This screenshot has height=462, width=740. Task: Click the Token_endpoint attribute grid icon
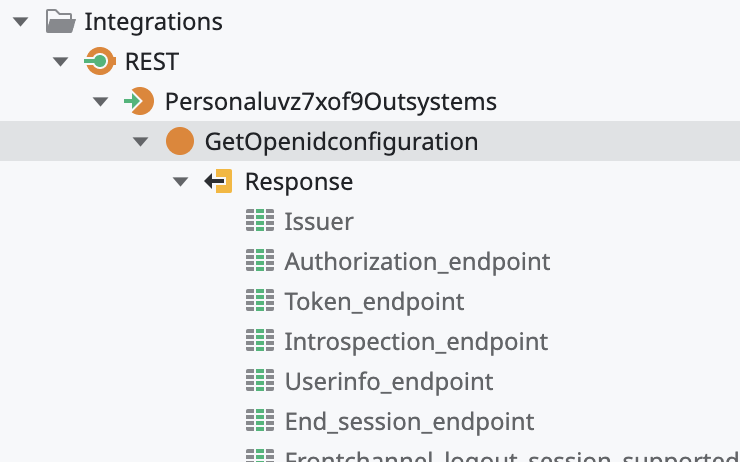point(259,301)
